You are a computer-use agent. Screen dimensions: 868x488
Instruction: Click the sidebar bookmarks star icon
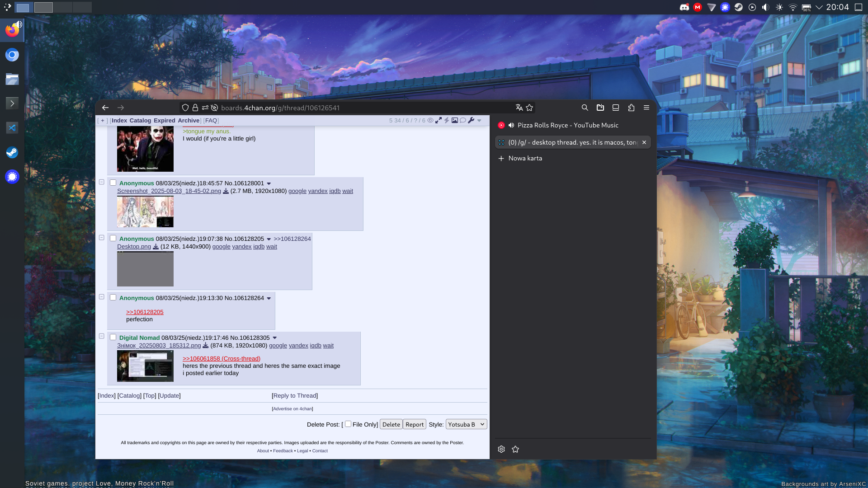pyautogui.click(x=515, y=449)
